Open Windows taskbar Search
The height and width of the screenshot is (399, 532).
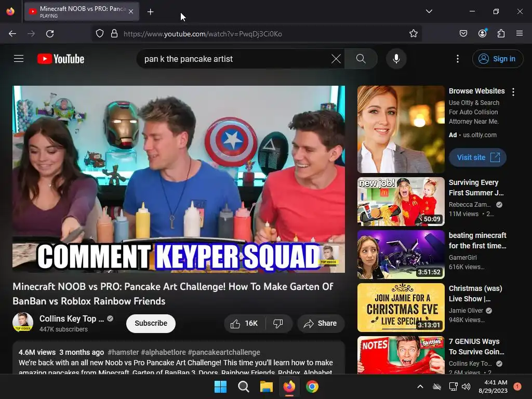pos(244,387)
